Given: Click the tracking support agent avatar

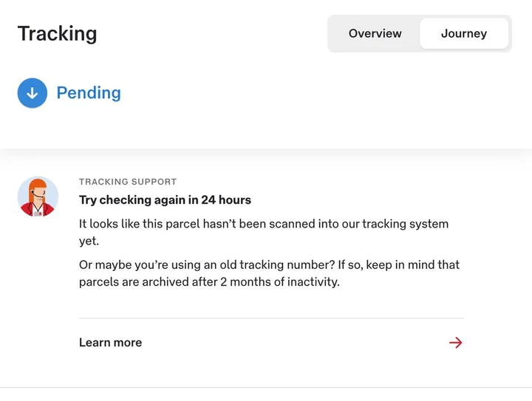Looking at the screenshot, I should (x=38, y=196).
